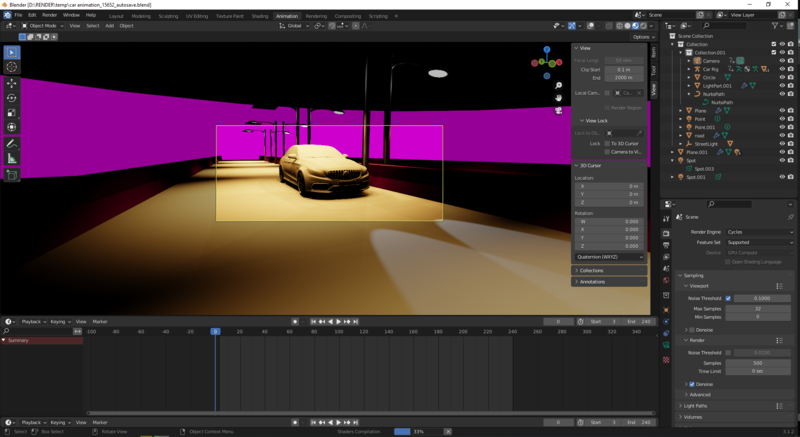Select the Annotate pencil tool

pos(12,144)
